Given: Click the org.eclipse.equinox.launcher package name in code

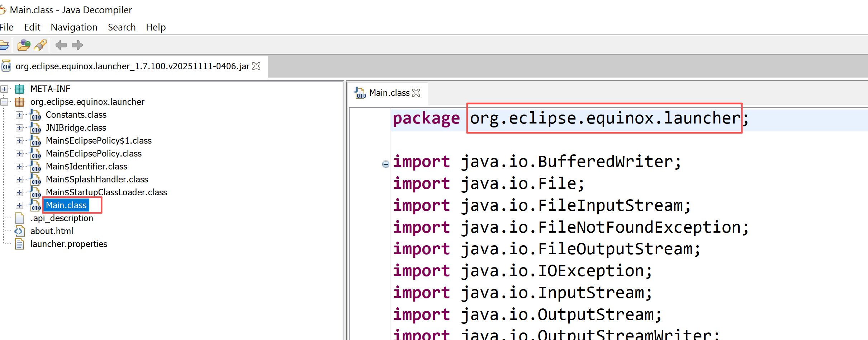Looking at the screenshot, I should pos(605,118).
